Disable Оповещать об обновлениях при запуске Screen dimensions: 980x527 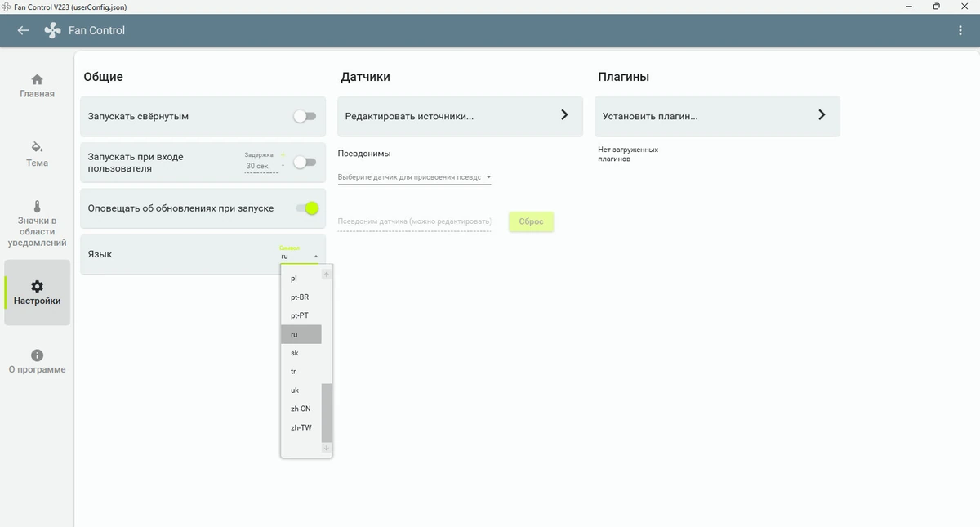pyautogui.click(x=307, y=208)
